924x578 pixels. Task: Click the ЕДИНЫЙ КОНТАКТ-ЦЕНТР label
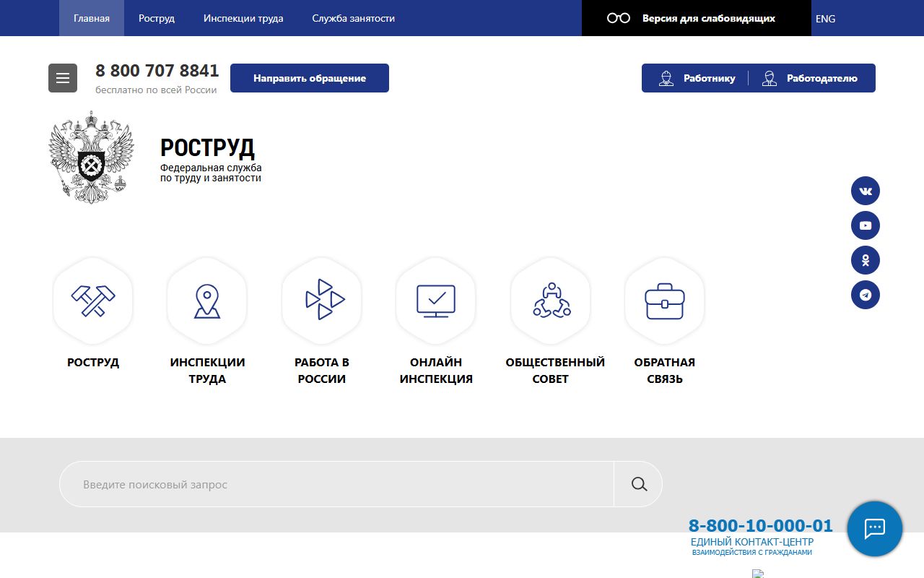(752, 542)
